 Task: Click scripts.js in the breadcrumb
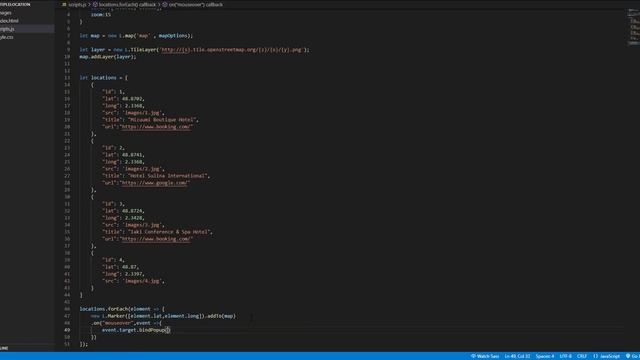click(x=76, y=4)
